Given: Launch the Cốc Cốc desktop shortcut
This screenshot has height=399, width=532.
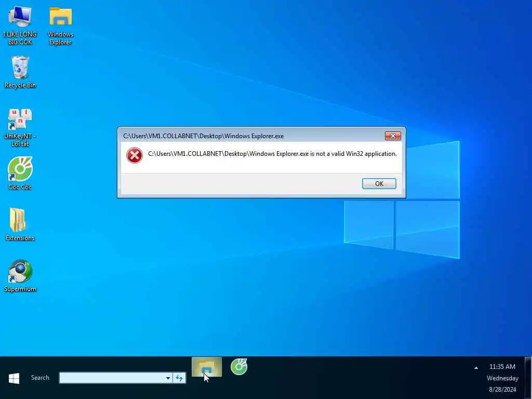Looking at the screenshot, I should [20, 173].
